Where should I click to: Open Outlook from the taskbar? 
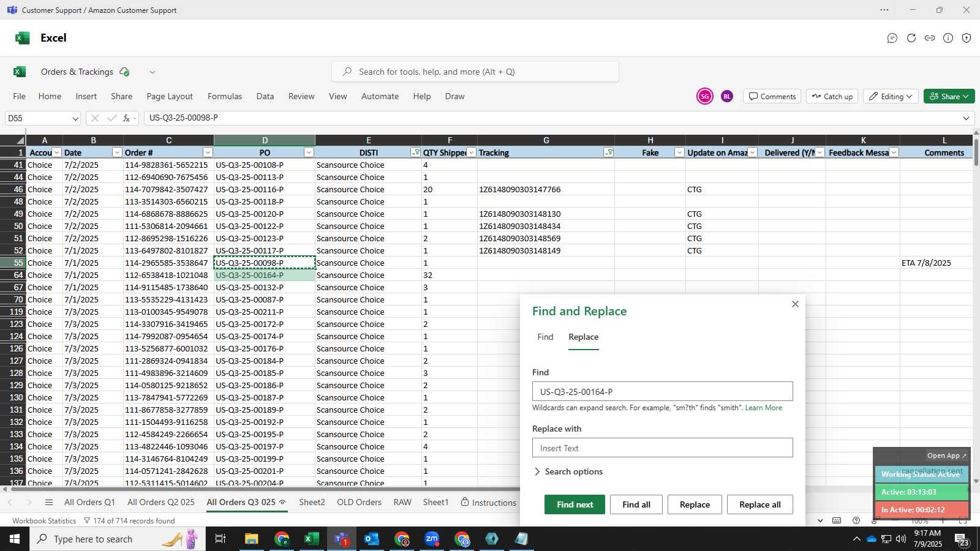[x=372, y=539]
